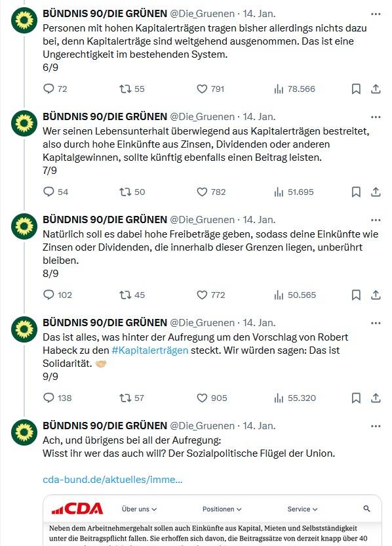Open the #Kapitalerträgen hashtag
Image resolution: width=392 pixels, height=546 pixels.
150,350
